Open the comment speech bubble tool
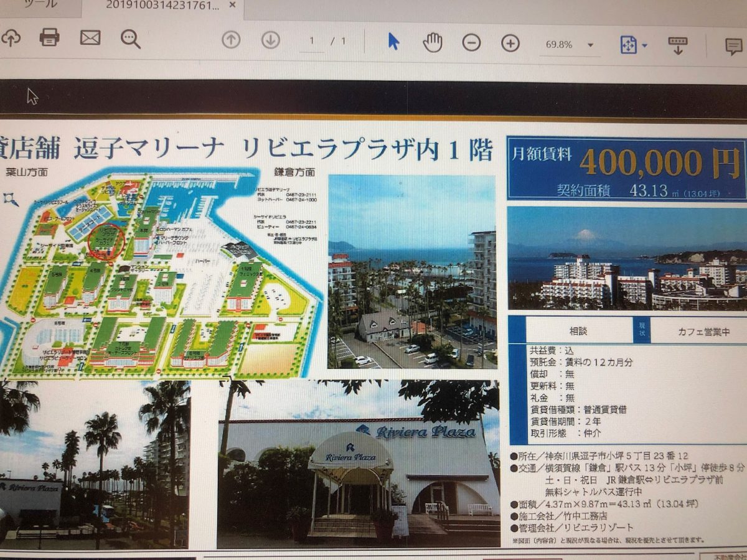The height and width of the screenshot is (560, 747). [734, 47]
